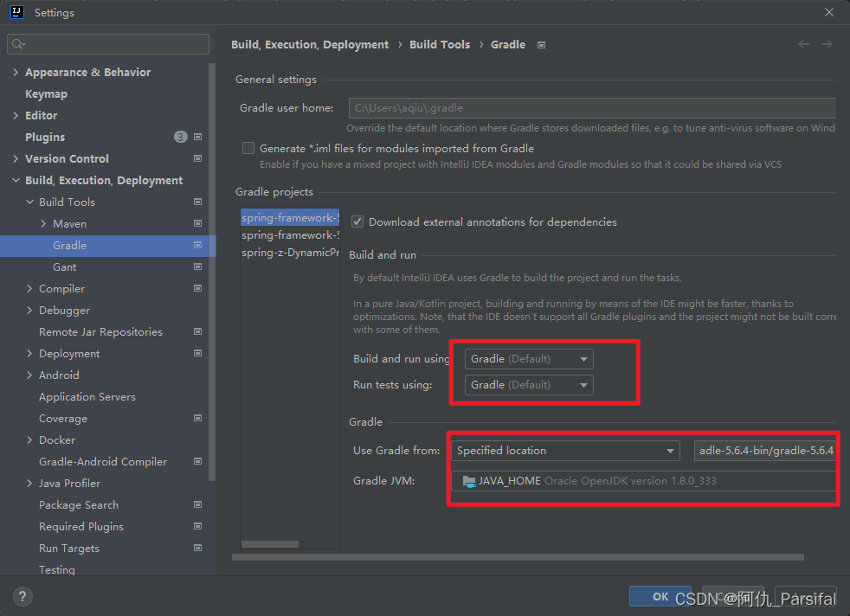The width and height of the screenshot is (850, 616).
Task: Click the project-level icon beside Compiler
Action: (x=198, y=289)
